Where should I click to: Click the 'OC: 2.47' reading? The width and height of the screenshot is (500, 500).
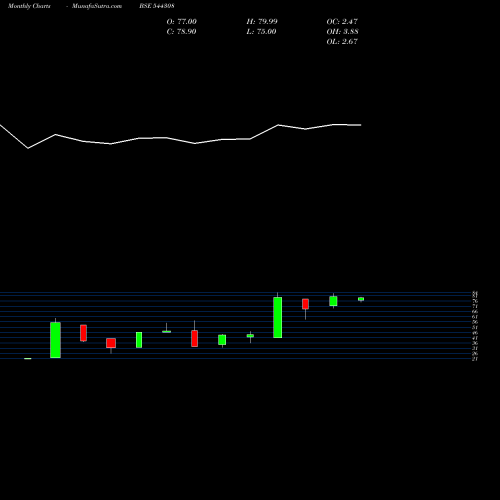pos(342,22)
